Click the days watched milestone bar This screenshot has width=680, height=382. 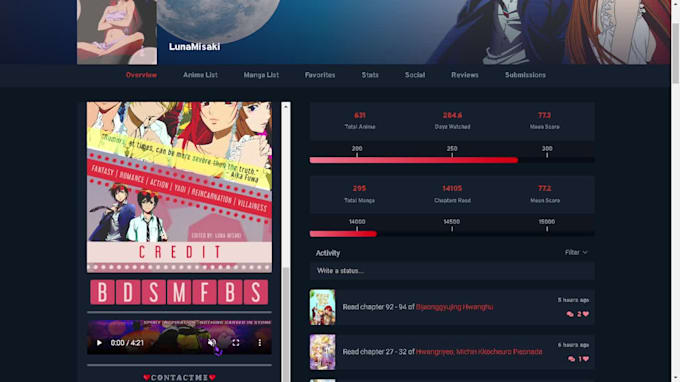point(452,160)
